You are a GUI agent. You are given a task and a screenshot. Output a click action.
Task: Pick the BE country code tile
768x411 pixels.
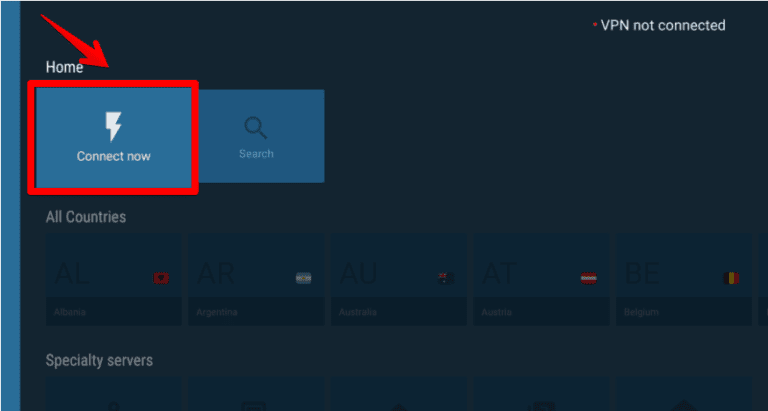click(x=684, y=279)
